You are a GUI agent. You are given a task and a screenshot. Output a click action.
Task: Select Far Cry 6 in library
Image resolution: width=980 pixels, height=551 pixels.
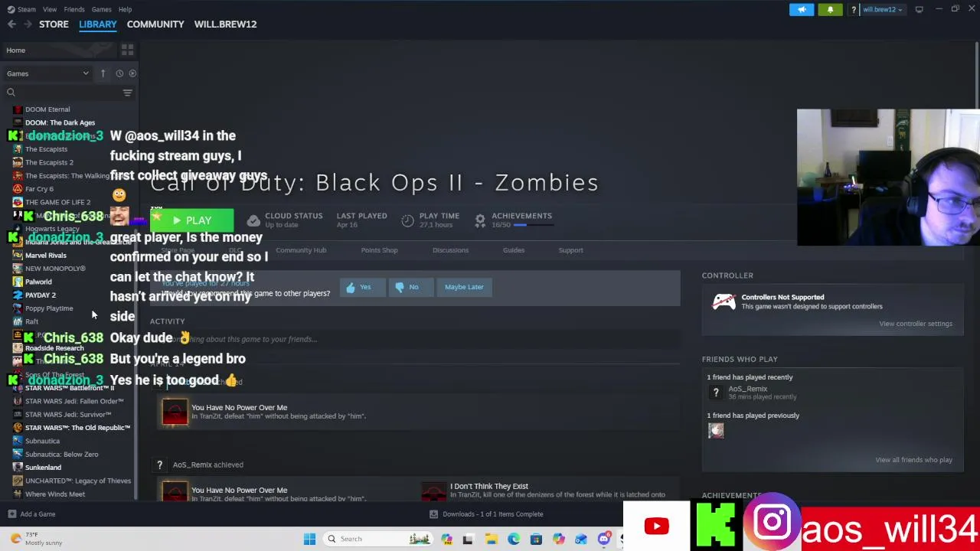pyautogui.click(x=39, y=189)
